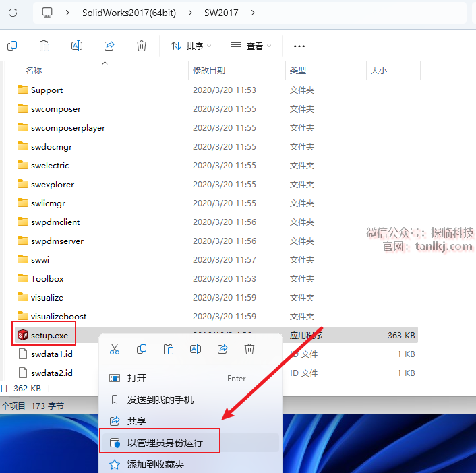Image resolution: width=476 pixels, height=473 pixels.
Task: Click the setup.exe SolidWorks icon
Action: [x=23, y=335]
